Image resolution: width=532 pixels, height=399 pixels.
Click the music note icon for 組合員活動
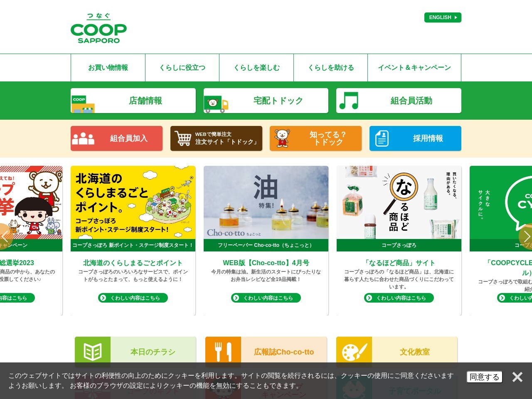pos(349,101)
